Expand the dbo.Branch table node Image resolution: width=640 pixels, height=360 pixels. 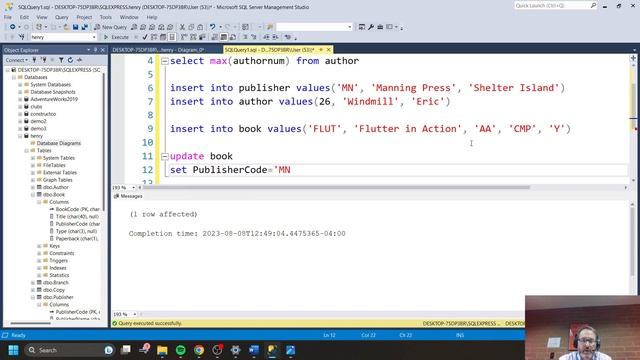pyautogui.click(x=33, y=283)
